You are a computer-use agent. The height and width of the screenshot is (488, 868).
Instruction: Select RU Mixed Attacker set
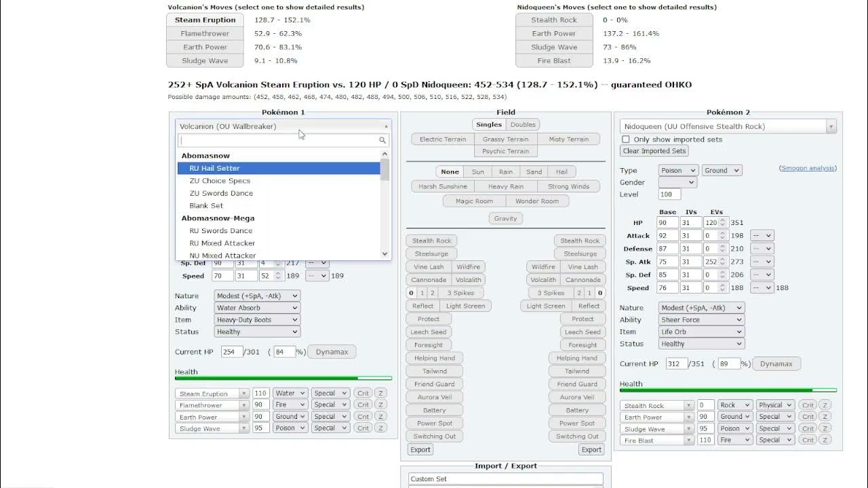pyautogui.click(x=279, y=243)
